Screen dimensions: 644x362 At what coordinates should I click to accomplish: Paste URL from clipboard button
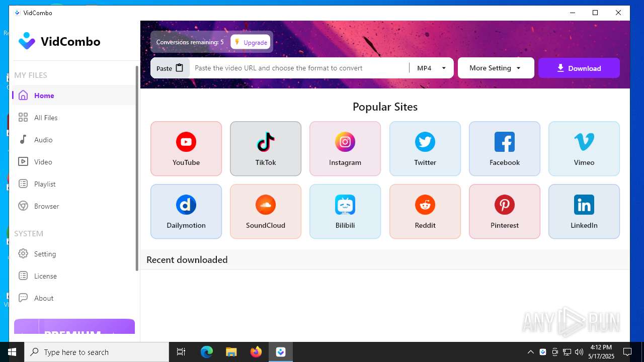170,68
